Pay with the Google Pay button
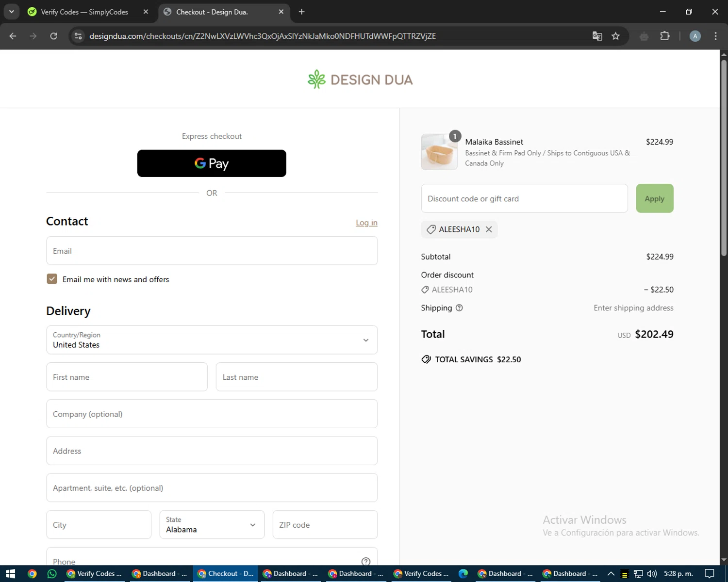The width and height of the screenshot is (728, 582). (x=212, y=163)
